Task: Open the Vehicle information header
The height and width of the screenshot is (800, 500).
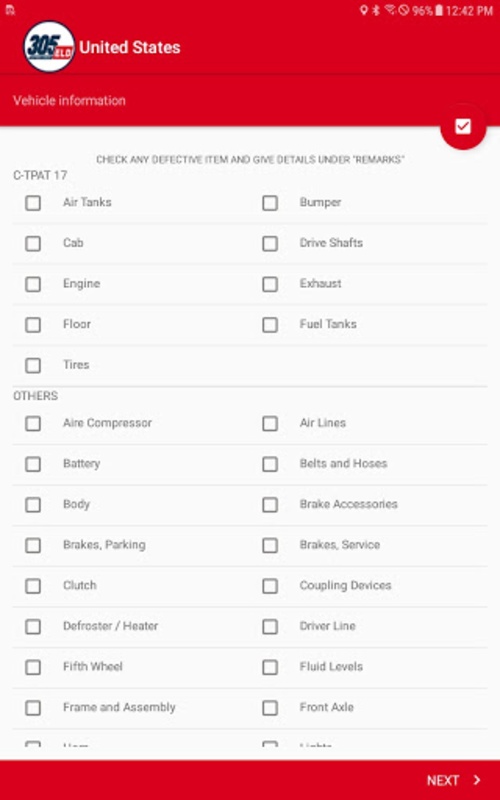Action: [69, 101]
